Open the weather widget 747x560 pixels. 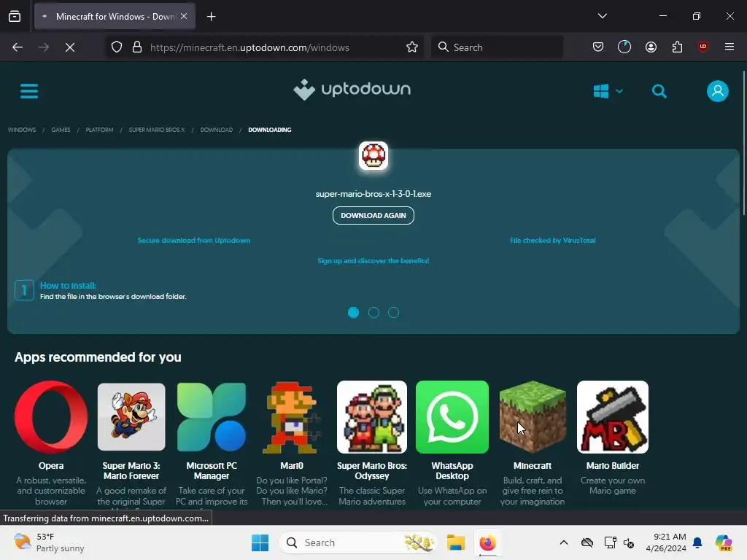click(49, 542)
